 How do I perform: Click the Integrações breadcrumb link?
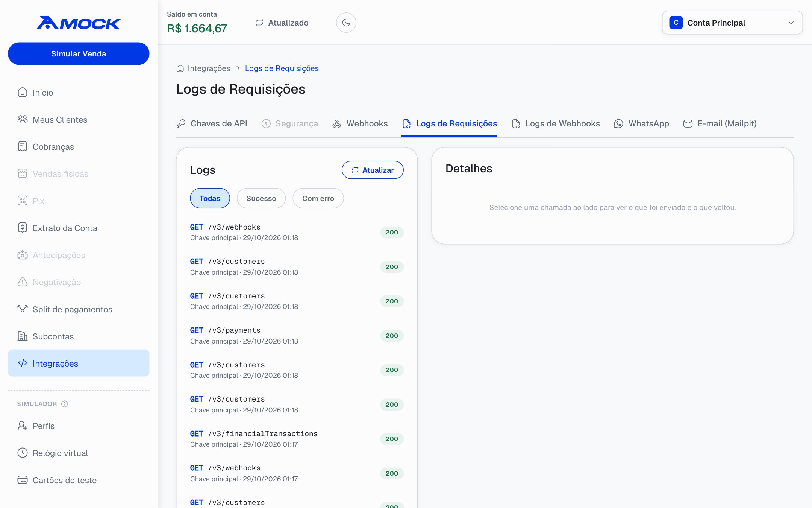(x=209, y=68)
